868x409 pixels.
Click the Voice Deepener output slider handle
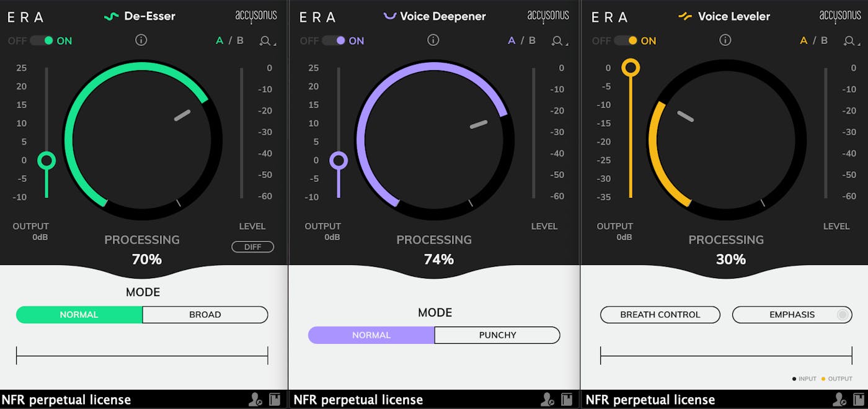[339, 161]
